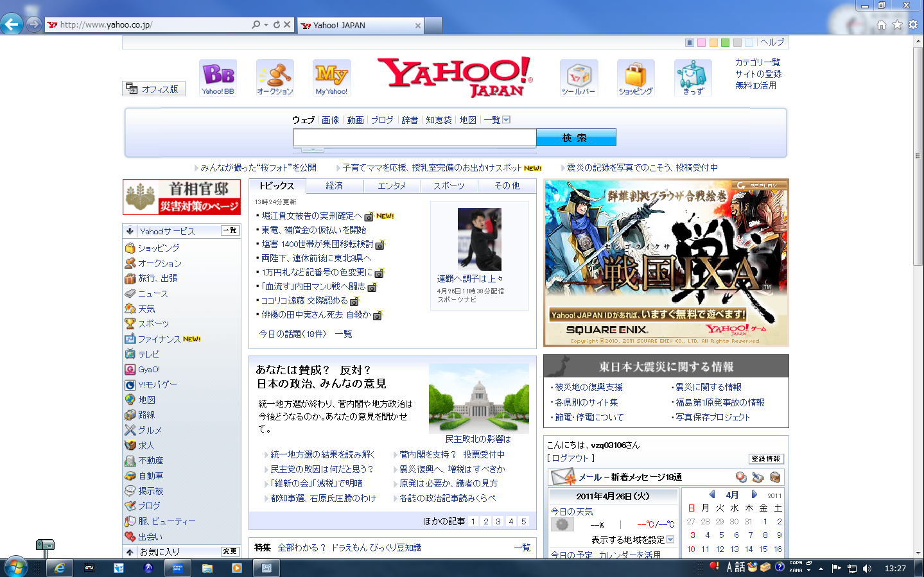Click the 検索 search button
This screenshot has height=577, width=924.
point(575,137)
